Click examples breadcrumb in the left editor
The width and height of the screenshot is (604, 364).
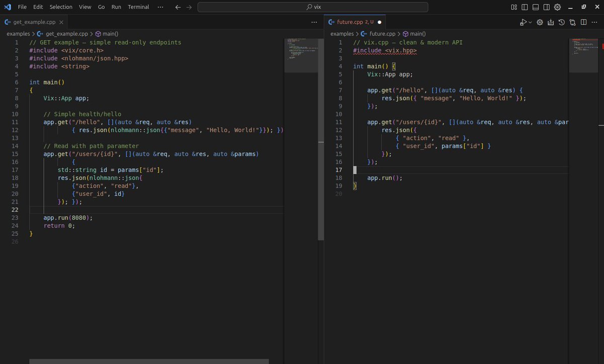(18, 34)
